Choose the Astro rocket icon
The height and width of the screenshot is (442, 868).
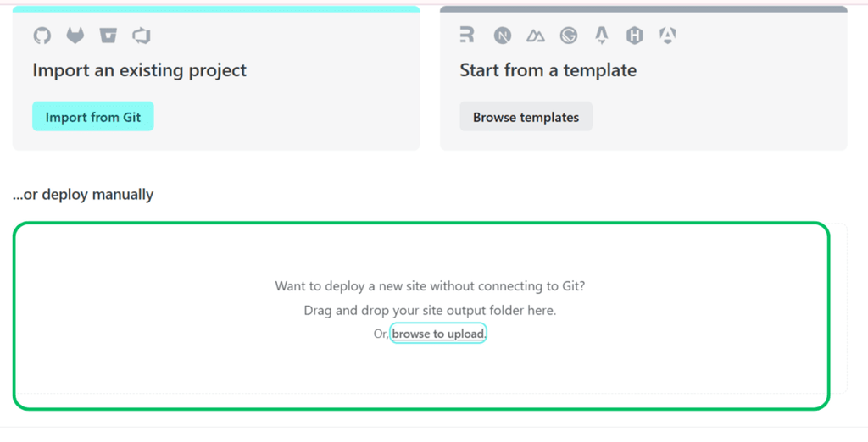pyautogui.click(x=602, y=35)
